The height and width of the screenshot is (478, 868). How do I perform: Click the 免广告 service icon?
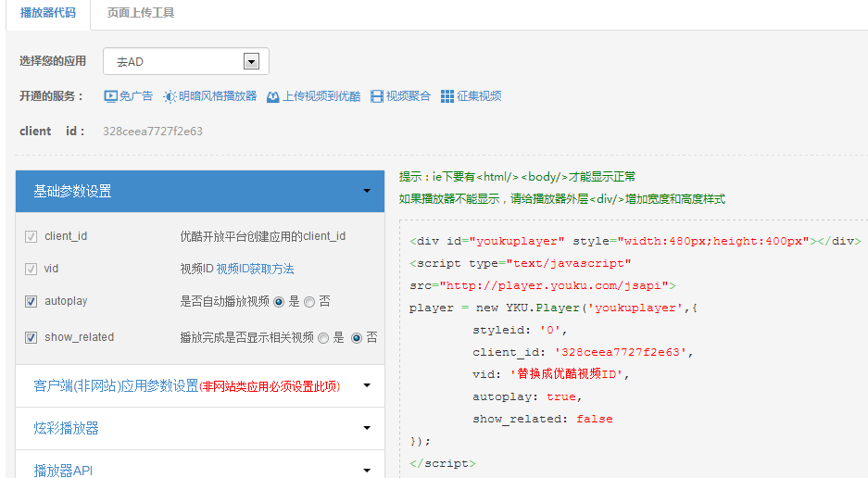(111, 96)
